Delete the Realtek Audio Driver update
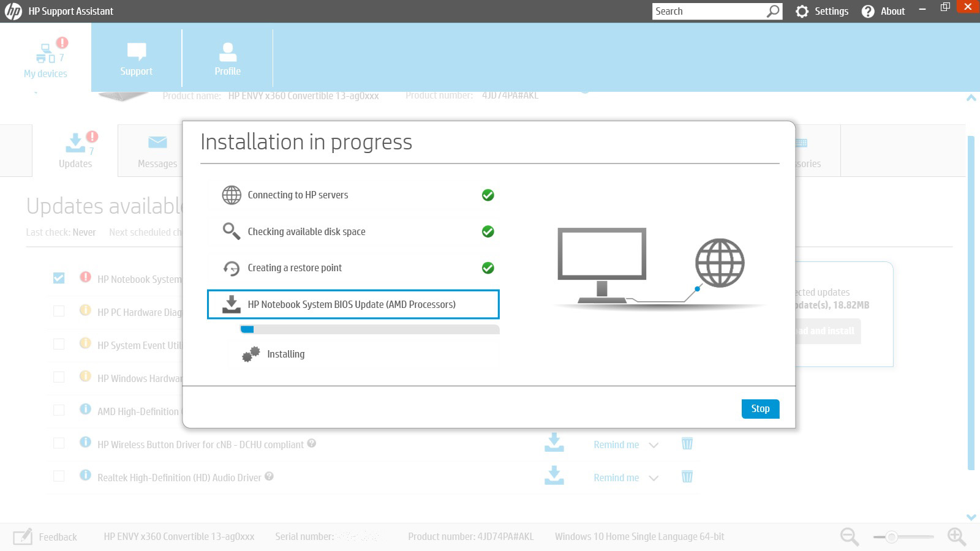 [x=687, y=476]
